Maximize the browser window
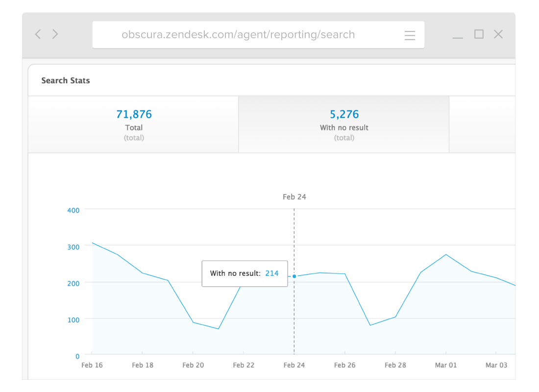 point(479,34)
